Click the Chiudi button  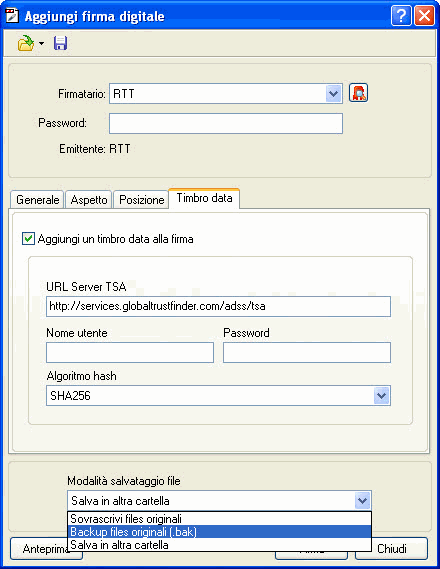(391, 549)
